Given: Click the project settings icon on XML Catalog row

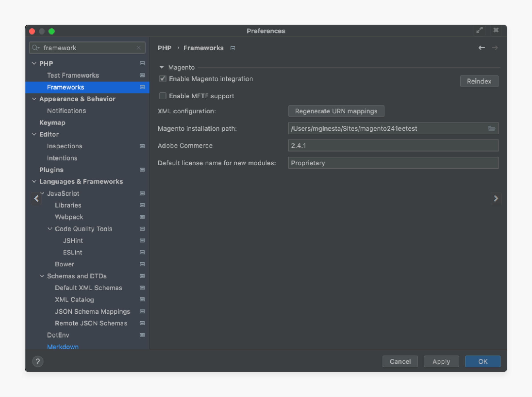Looking at the screenshot, I should [x=142, y=299].
